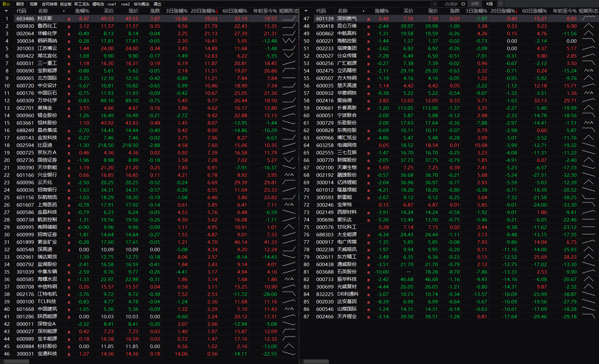599x364 pixels.
Task: Open the right list's header dropdown arrow
Action: 306,11
